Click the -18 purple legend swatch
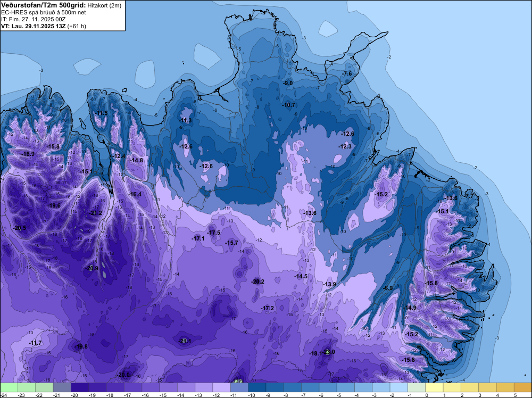The image size is (532, 398). pyautogui.click(x=115, y=387)
